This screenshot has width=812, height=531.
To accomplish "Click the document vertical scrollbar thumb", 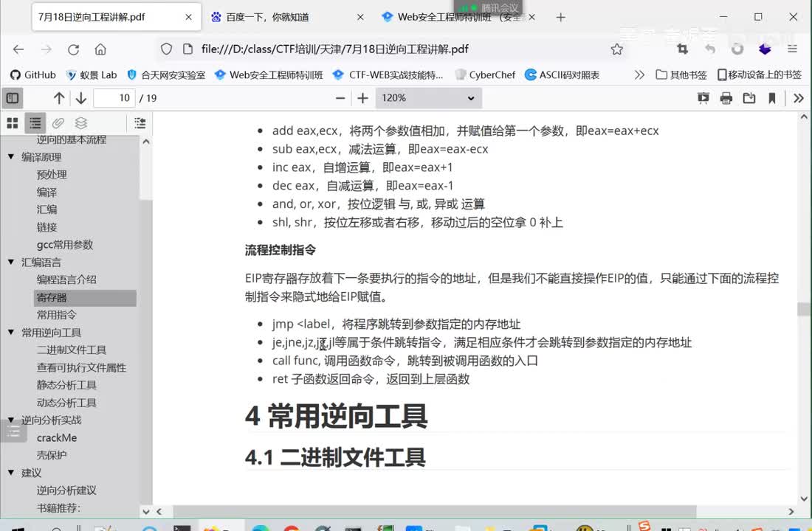I will [x=804, y=309].
